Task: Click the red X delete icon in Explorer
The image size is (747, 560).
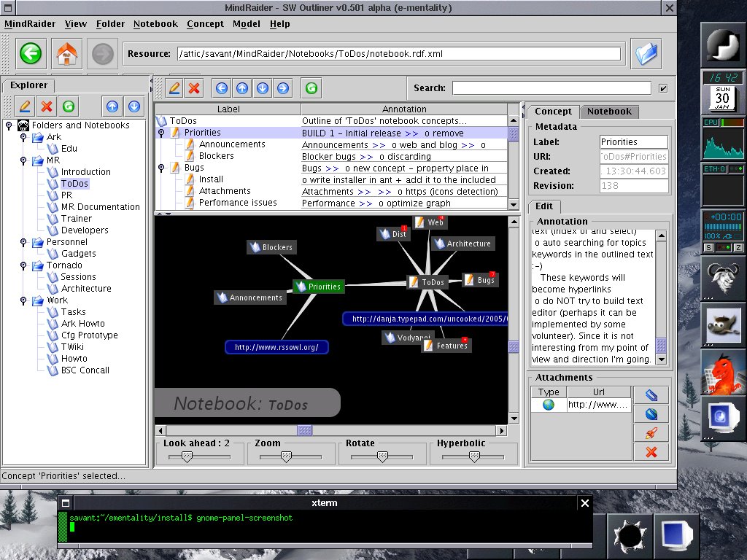Action: [47, 106]
